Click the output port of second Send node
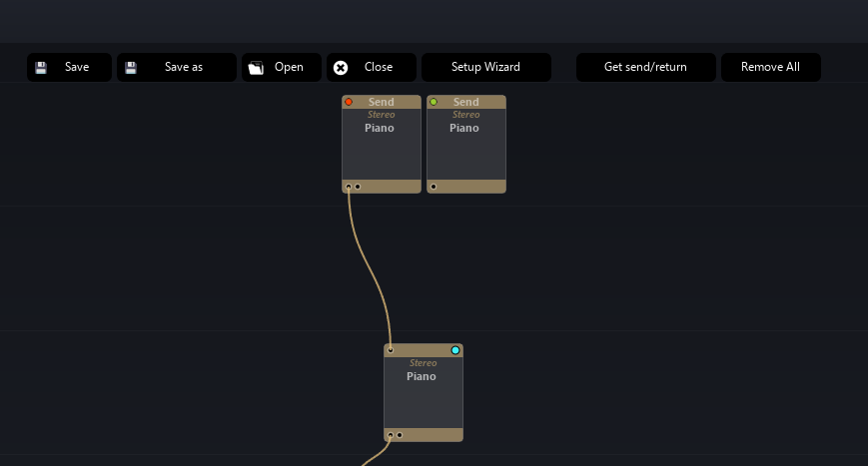The height and width of the screenshot is (466, 868). point(434,187)
